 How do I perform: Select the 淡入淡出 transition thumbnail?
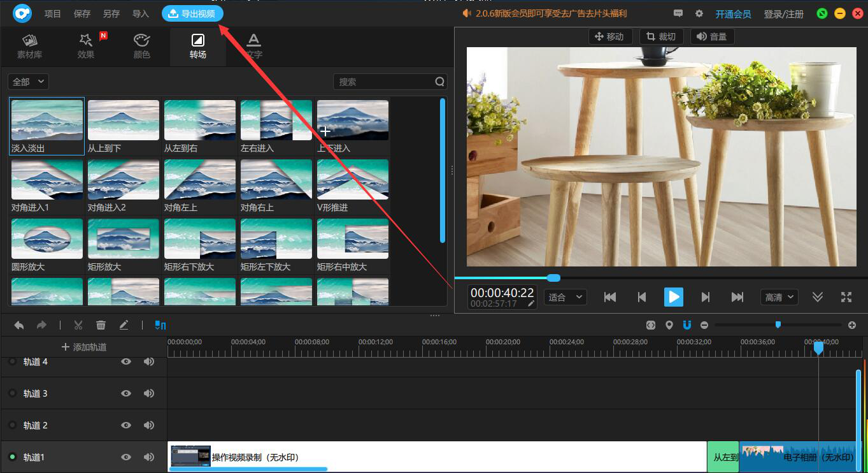click(47, 120)
